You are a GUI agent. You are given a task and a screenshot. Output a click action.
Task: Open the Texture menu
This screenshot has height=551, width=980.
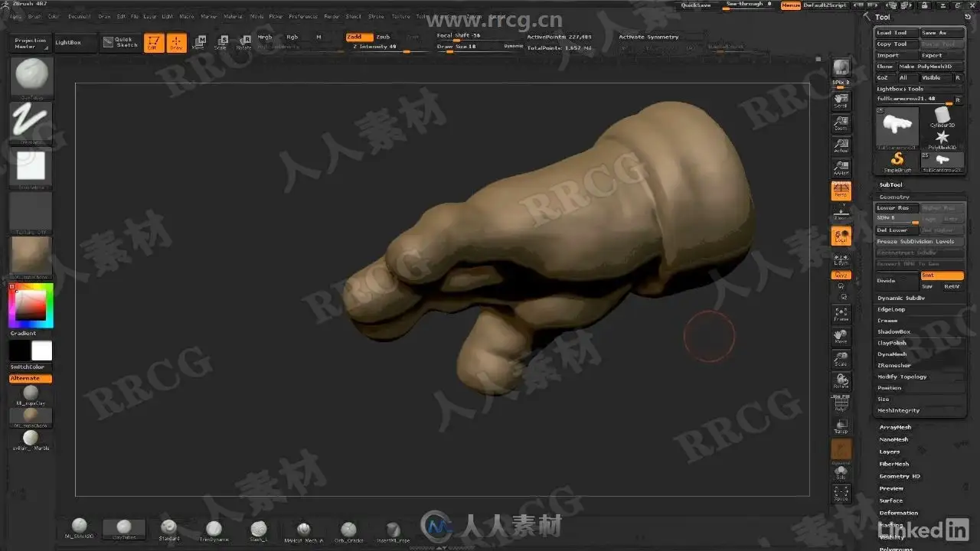(x=400, y=16)
